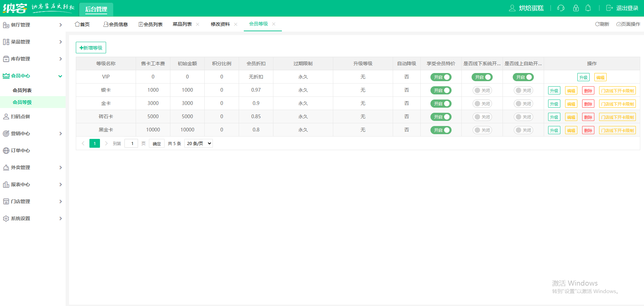
Task: Click the 订单中心 globe icon in sidebar
Action: (6, 150)
